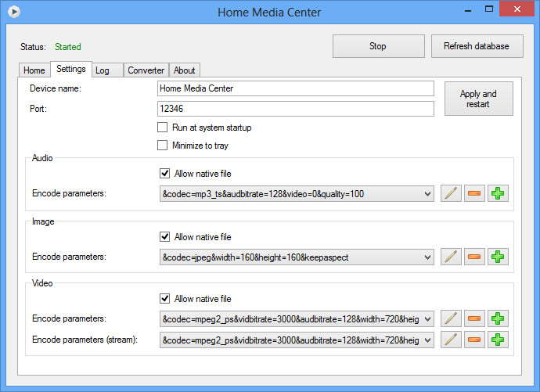Screen dimensions: 540x392
Task: Click the Started status text
Action: pyautogui.click(x=68, y=47)
